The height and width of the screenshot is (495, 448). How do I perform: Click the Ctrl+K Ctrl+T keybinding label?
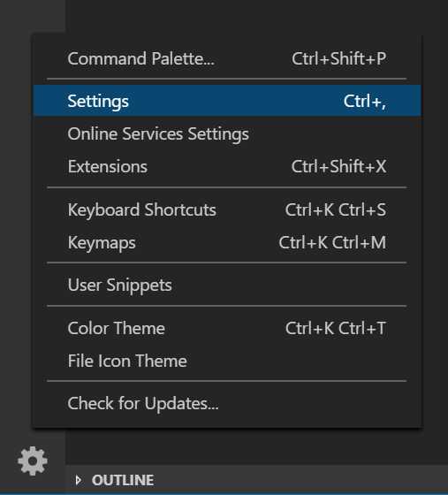point(336,328)
